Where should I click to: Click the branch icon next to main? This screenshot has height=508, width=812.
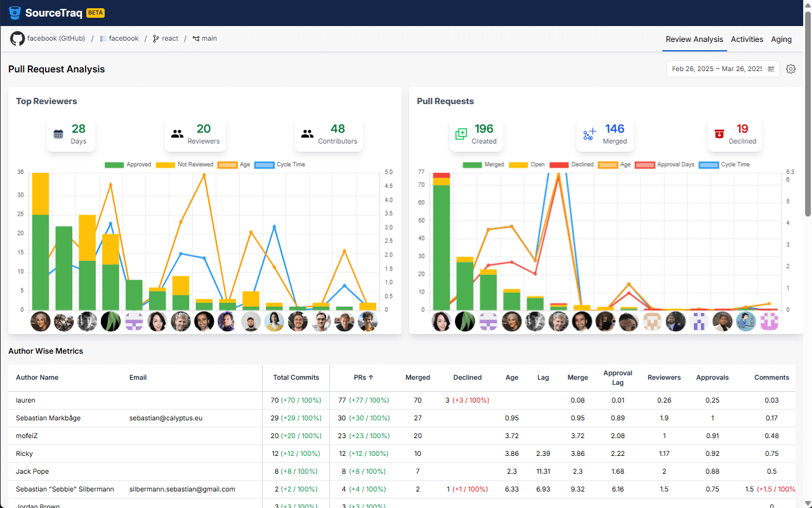point(196,39)
